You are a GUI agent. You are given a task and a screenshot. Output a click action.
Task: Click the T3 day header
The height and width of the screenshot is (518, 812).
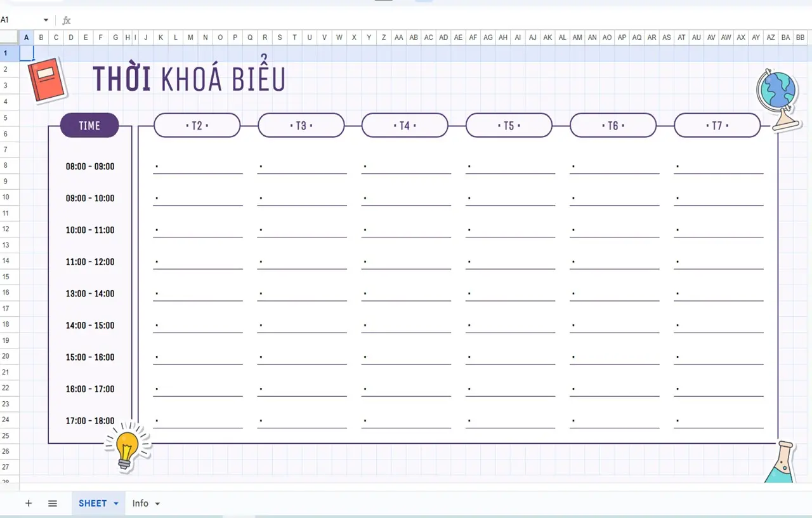tap(301, 125)
